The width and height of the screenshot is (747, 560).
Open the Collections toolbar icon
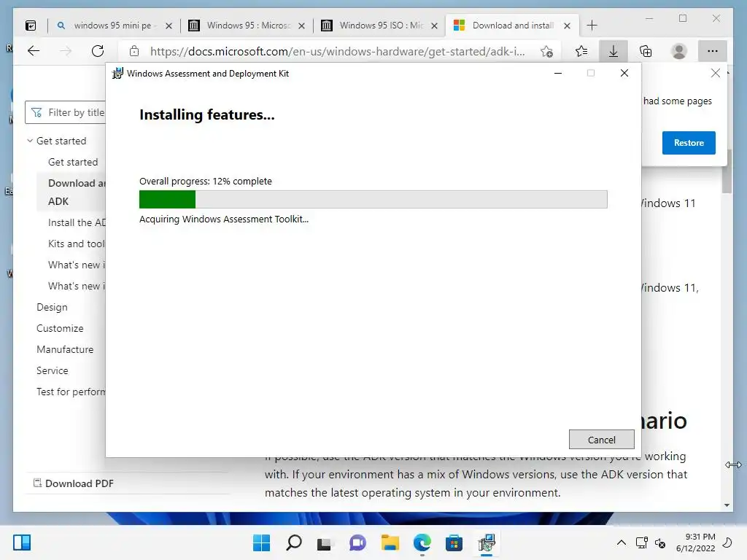[646, 51]
